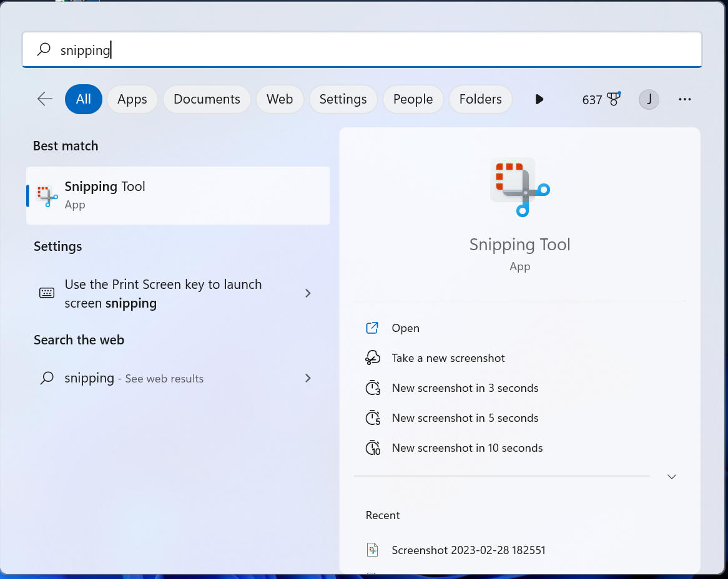Open the Screenshot 2023-02-28 182551 file icon
The height and width of the screenshot is (579, 728).
tap(373, 550)
